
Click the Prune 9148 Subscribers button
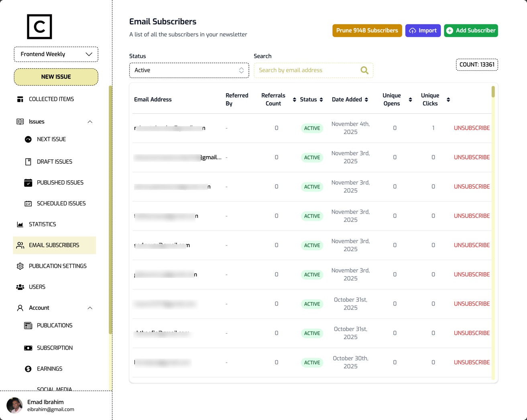coord(366,30)
